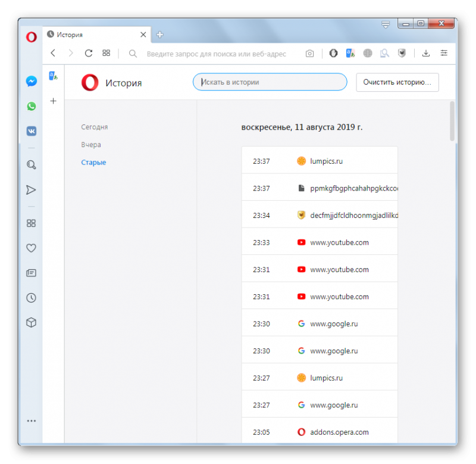Reload the current page

[88, 53]
